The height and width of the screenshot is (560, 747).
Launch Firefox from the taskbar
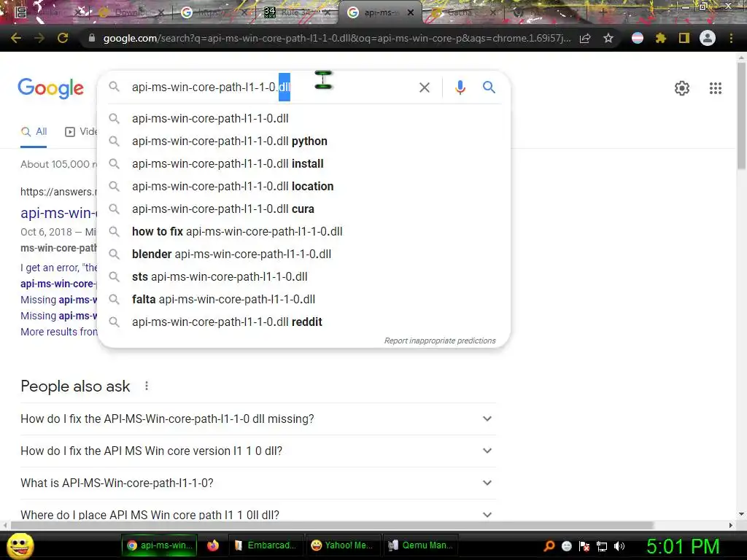tap(213, 545)
